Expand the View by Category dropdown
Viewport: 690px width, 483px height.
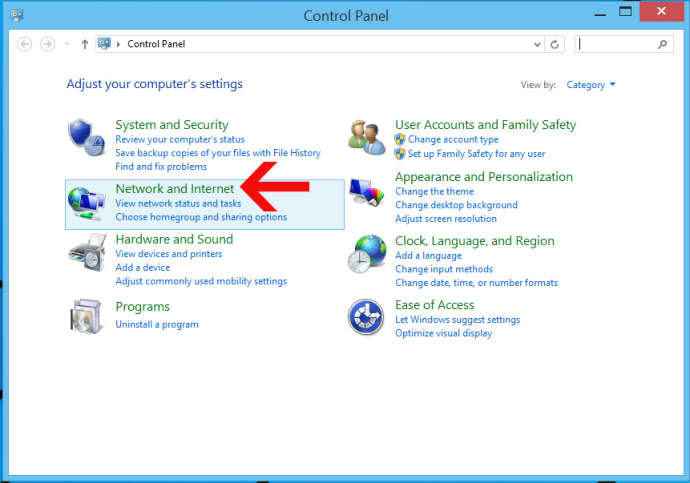[x=591, y=84]
